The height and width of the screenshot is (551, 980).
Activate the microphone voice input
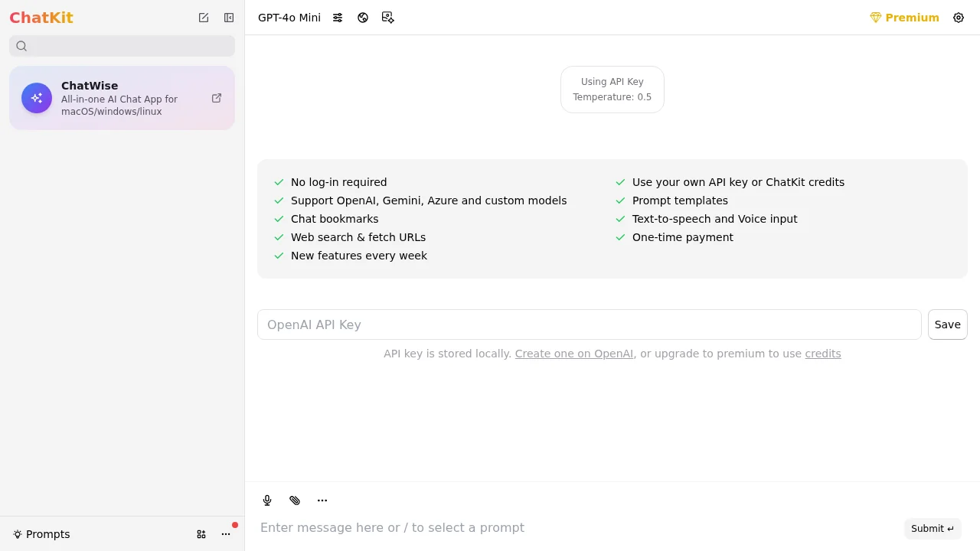(267, 500)
